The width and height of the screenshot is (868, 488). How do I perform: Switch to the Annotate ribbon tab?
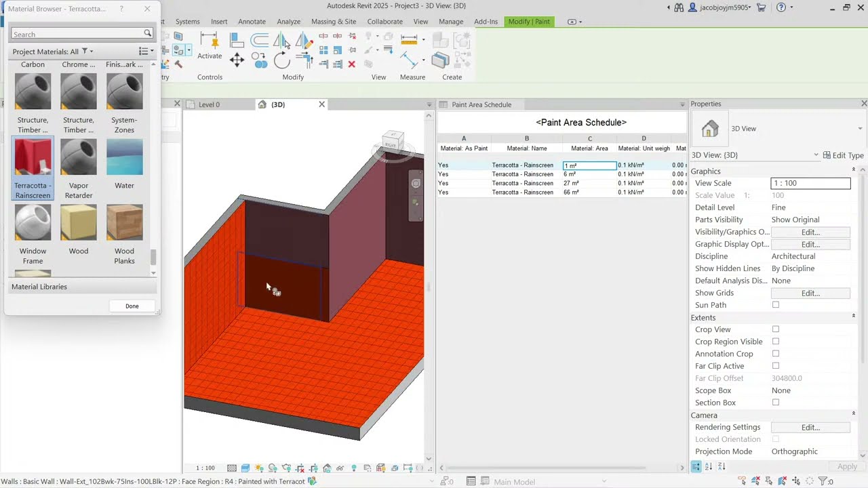252,22
